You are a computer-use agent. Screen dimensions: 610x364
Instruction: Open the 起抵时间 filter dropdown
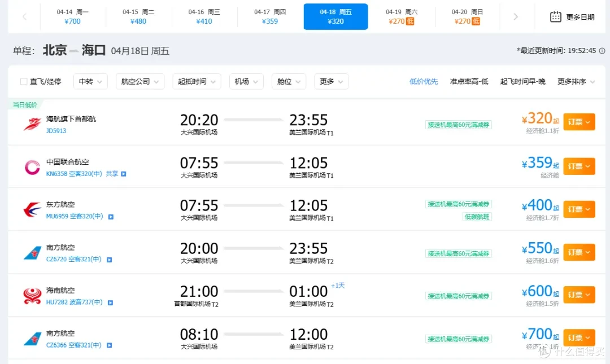197,81
